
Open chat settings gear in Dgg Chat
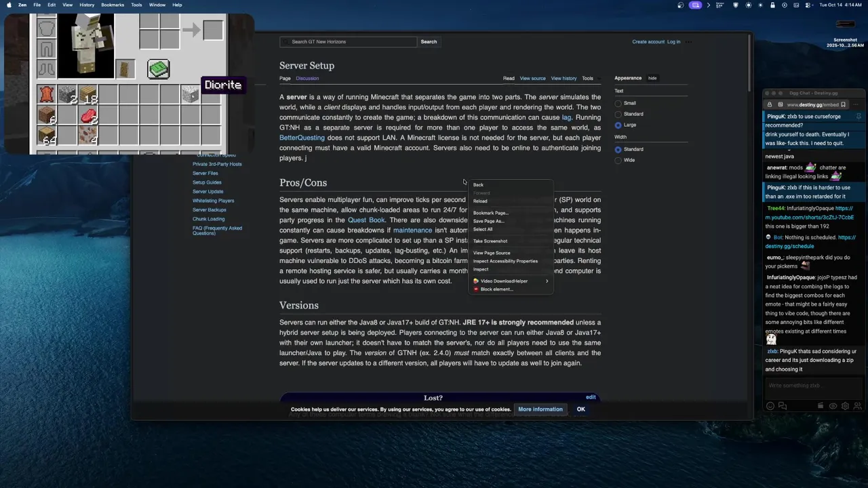click(845, 406)
